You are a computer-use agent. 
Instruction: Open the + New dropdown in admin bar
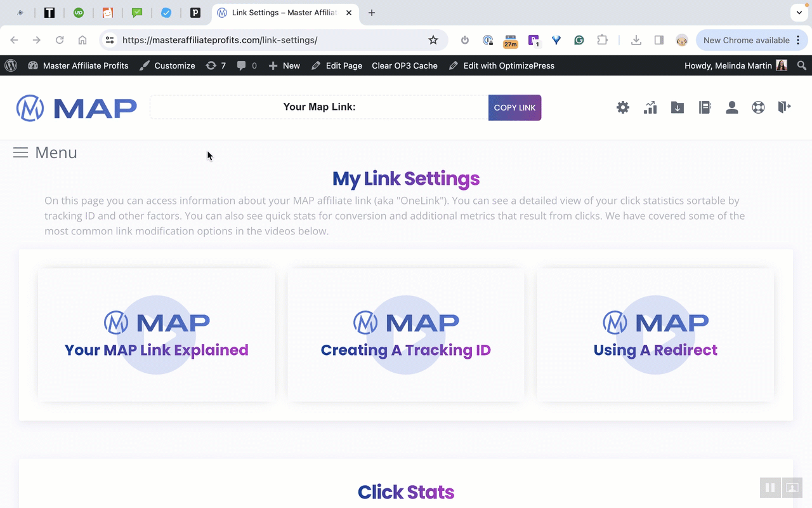tap(284, 65)
